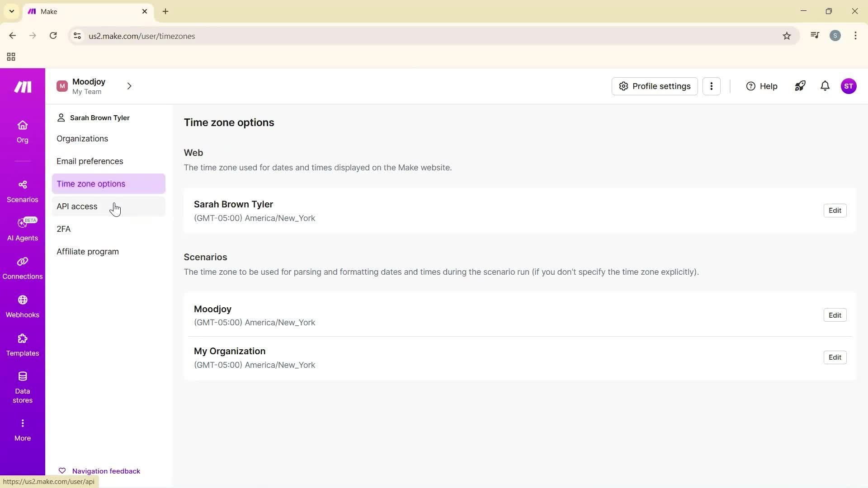Expand the Moodjoy team chevron

(129, 86)
